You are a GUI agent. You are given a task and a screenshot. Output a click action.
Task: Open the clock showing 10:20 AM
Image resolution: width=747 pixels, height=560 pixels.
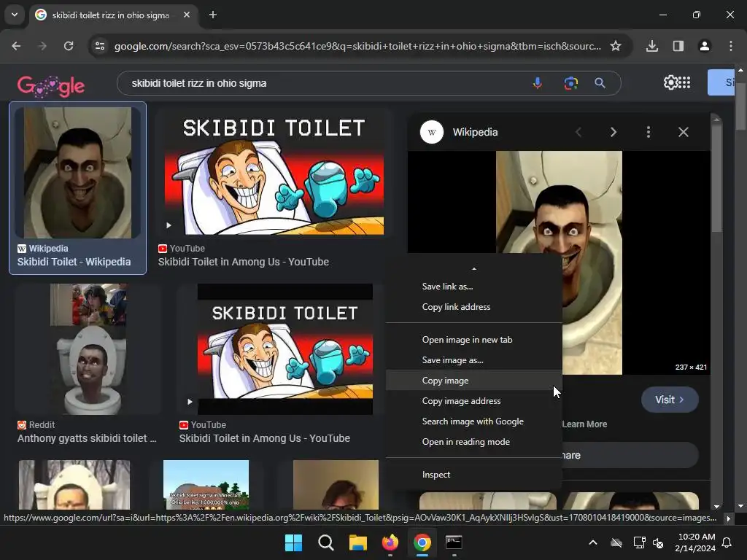point(695,542)
